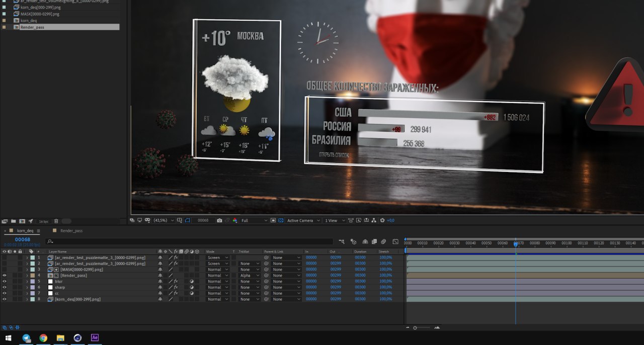Toggle fx switch on sharp layer

(x=176, y=288)
